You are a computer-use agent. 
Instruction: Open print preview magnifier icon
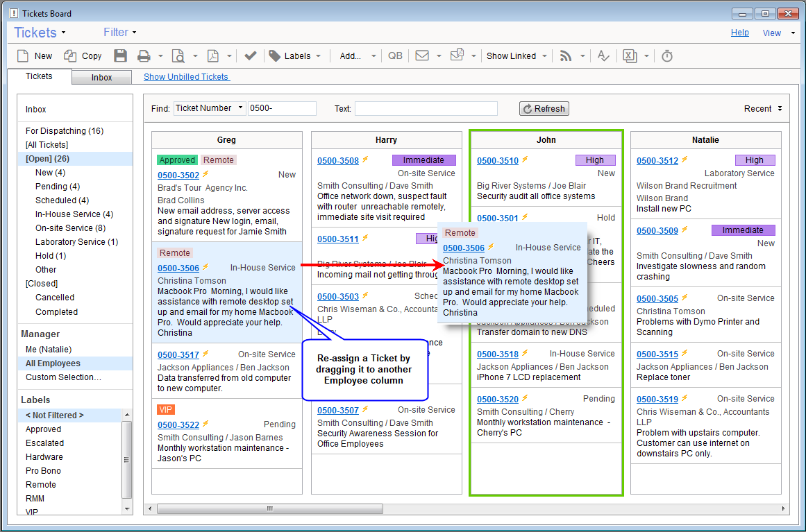pyautogui.click(x=178, y=56)
